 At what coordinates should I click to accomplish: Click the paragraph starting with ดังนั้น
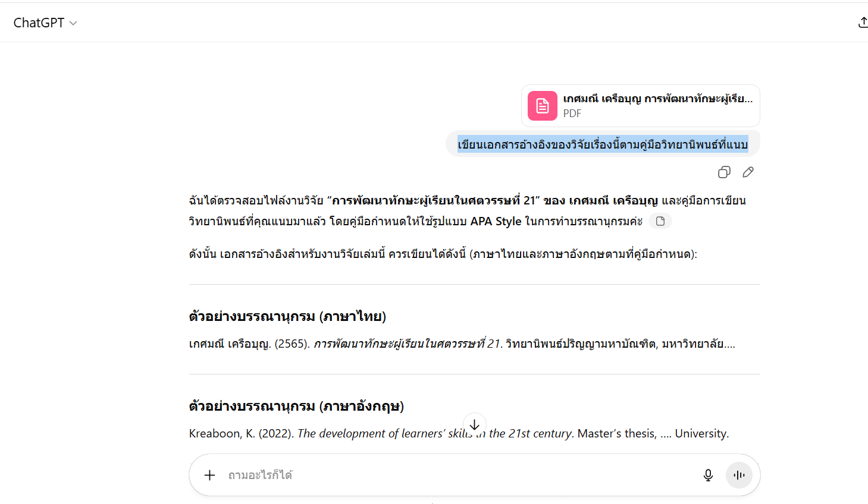pyautogui.click(x=443, y=254)
